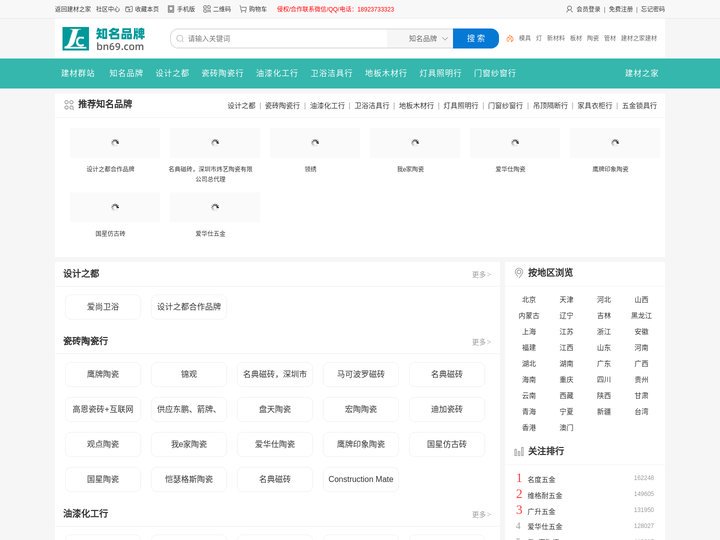Filter recommended brands by 家具衣柜行

click(595, 106)
